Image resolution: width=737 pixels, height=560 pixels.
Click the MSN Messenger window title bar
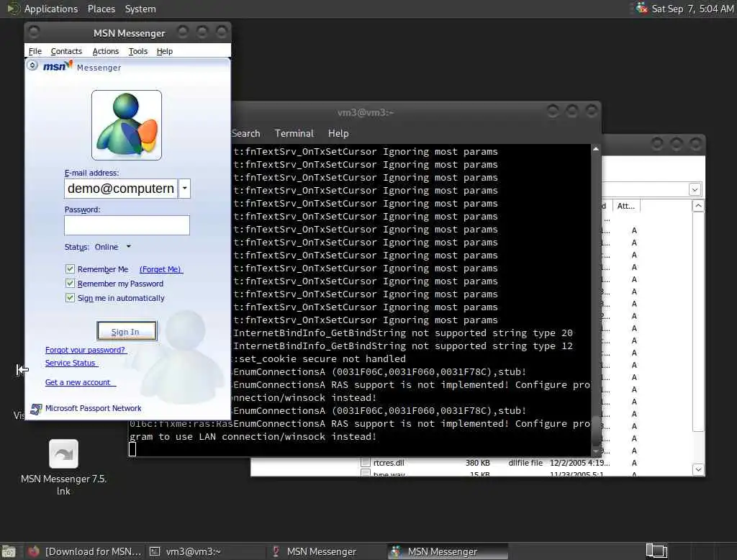click(x=129, y=33)
